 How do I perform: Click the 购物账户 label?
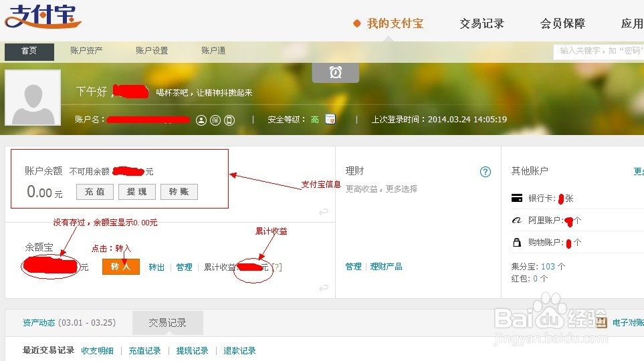click(546, 242)
